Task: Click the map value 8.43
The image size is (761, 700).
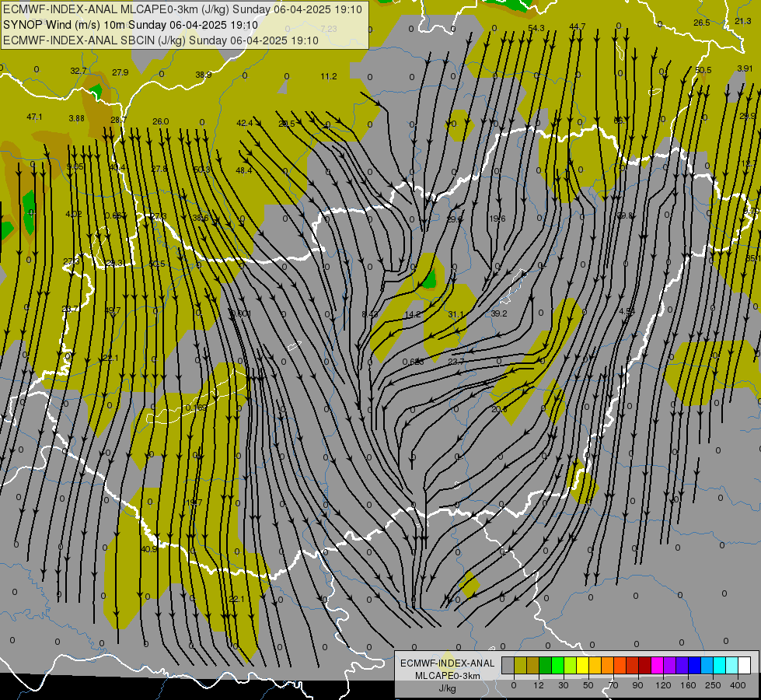Action: (x=370, y=314)
